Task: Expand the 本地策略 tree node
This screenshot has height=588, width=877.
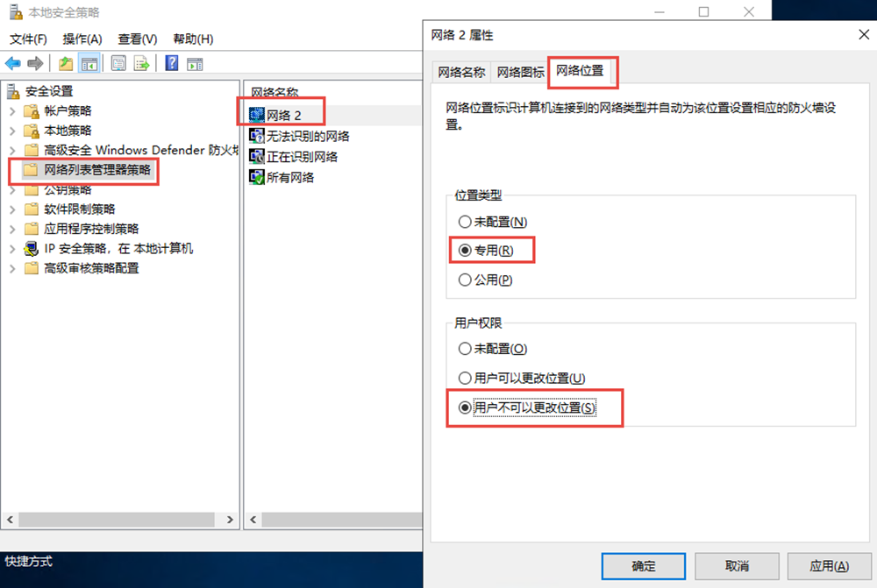Action: [12, 131]
